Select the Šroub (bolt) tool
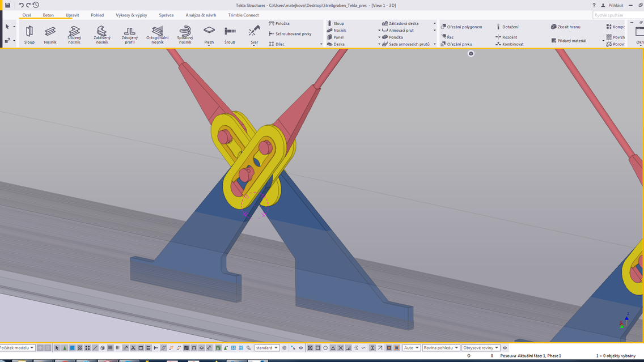The height and width of the screenshot is (362, 644). [x=230, y=35]
